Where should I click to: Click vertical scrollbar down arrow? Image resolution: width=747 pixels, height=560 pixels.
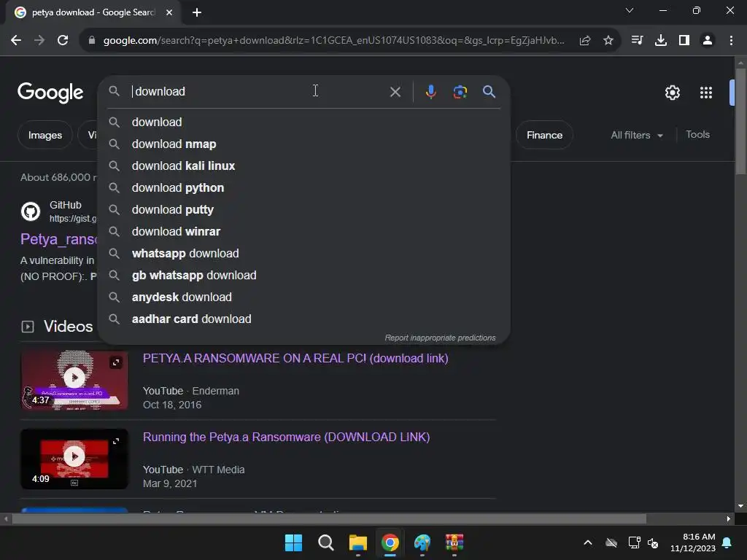740,506
